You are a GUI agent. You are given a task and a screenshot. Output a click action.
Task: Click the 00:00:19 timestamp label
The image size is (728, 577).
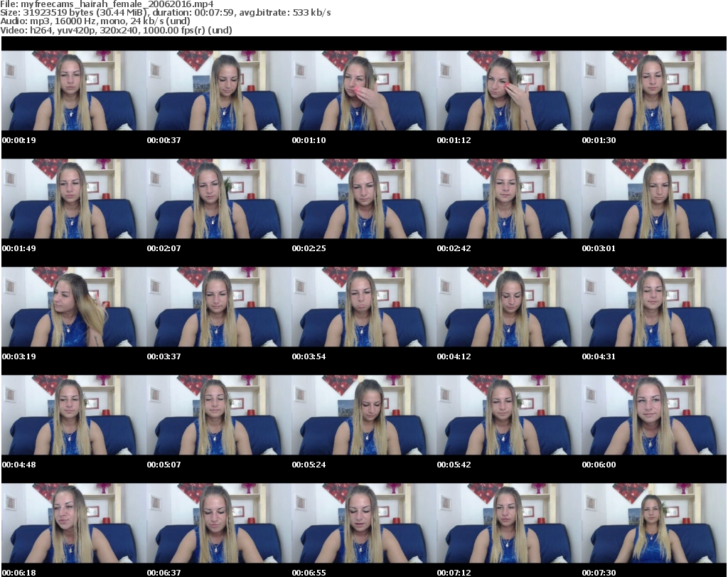pyautogui.click(x=19, y=140)
